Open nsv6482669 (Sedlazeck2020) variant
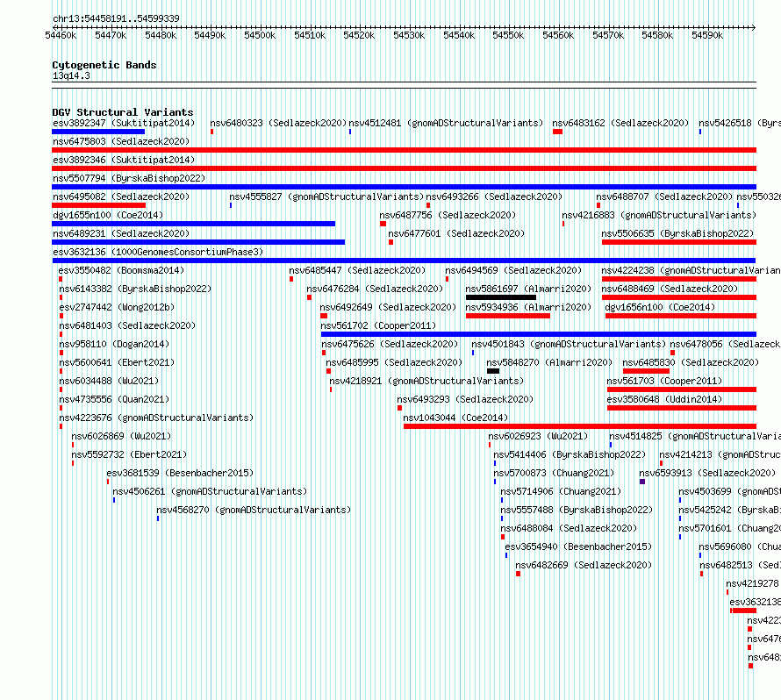 tap(584, 565)
